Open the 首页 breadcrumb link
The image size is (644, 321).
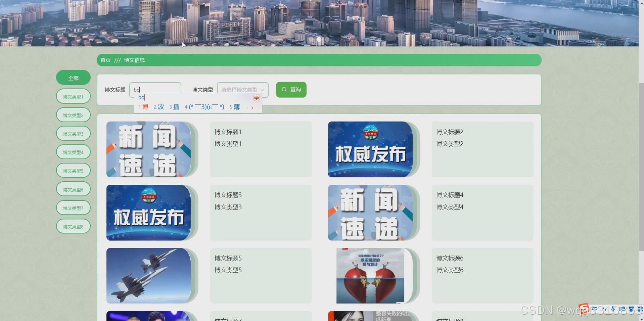105,60
